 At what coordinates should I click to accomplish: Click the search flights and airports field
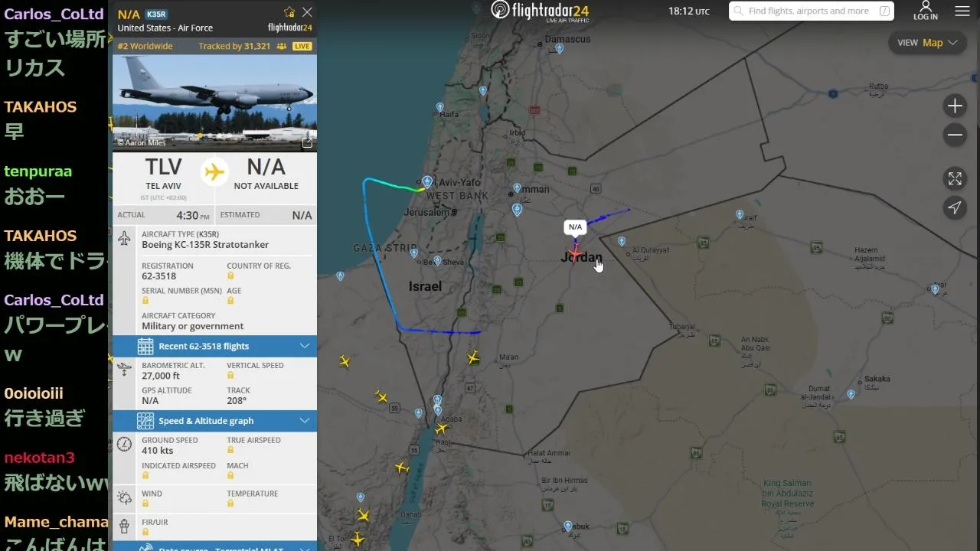click(812, 11)
